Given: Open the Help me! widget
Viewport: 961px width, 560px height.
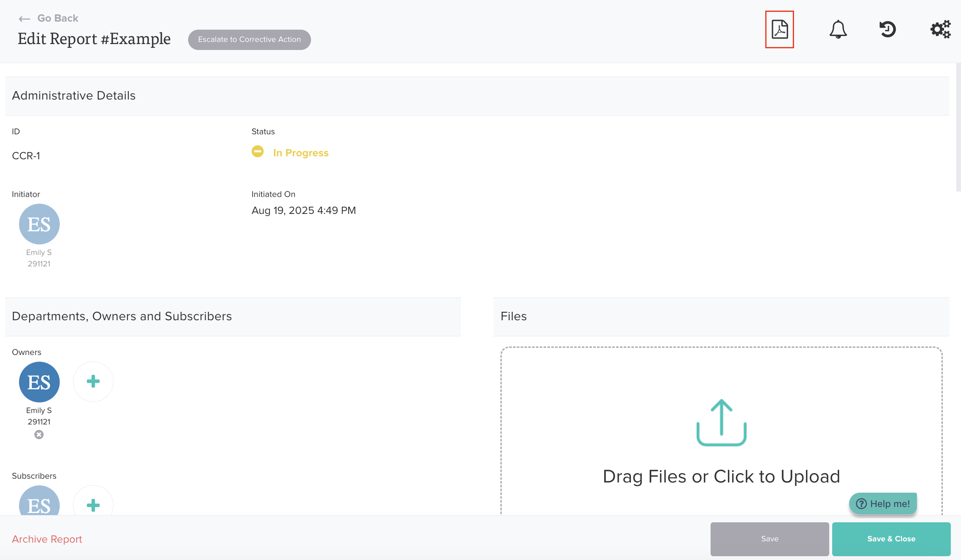Looking at the screenshot, I should 883,504.
